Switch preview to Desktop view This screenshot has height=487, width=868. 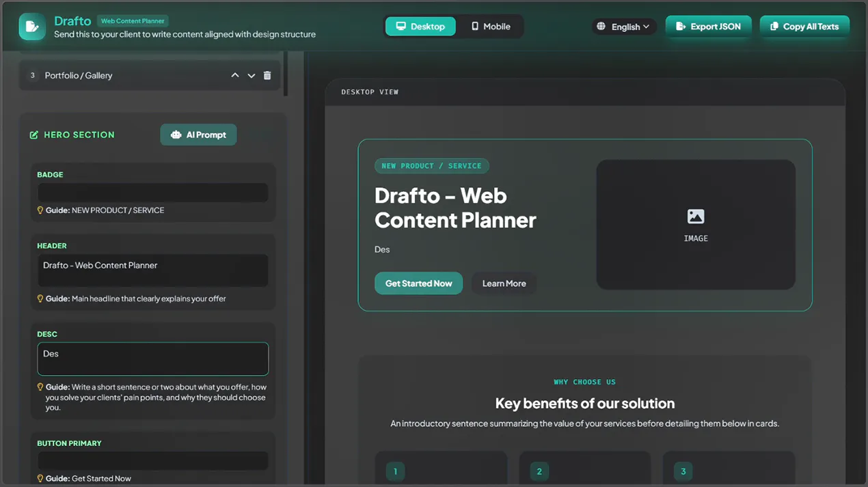coord(420,27)
